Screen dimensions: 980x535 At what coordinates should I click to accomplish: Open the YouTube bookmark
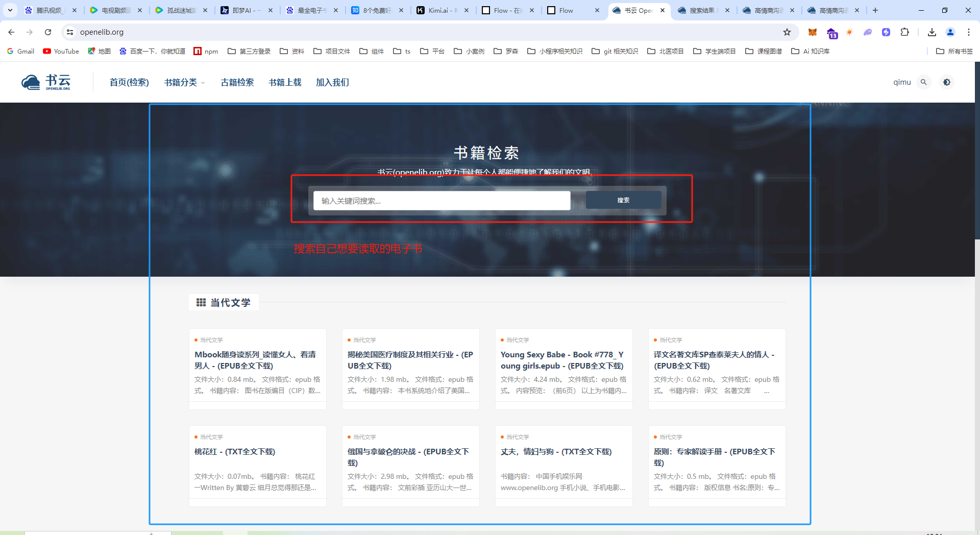[61, 51]
